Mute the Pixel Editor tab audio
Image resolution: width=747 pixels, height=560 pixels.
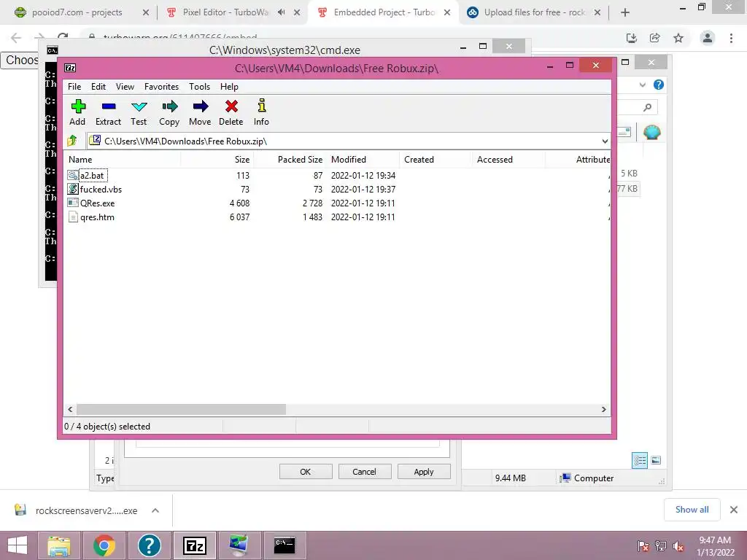[282, 12]
